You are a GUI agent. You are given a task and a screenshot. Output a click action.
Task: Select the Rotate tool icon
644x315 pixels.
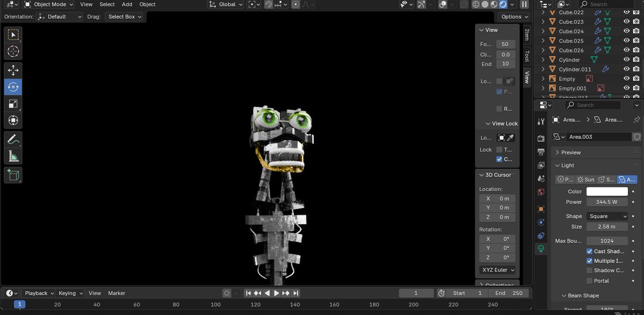click(13, 87)
